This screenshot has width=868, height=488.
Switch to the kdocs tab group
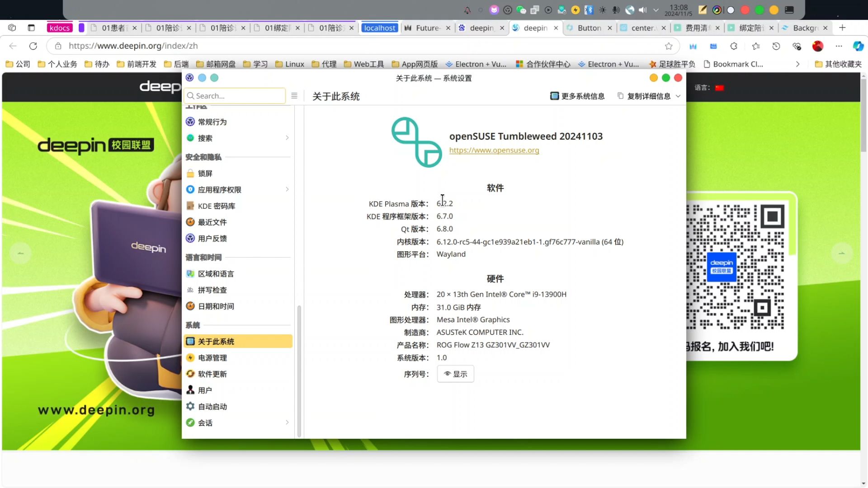(x=60, y=28)
